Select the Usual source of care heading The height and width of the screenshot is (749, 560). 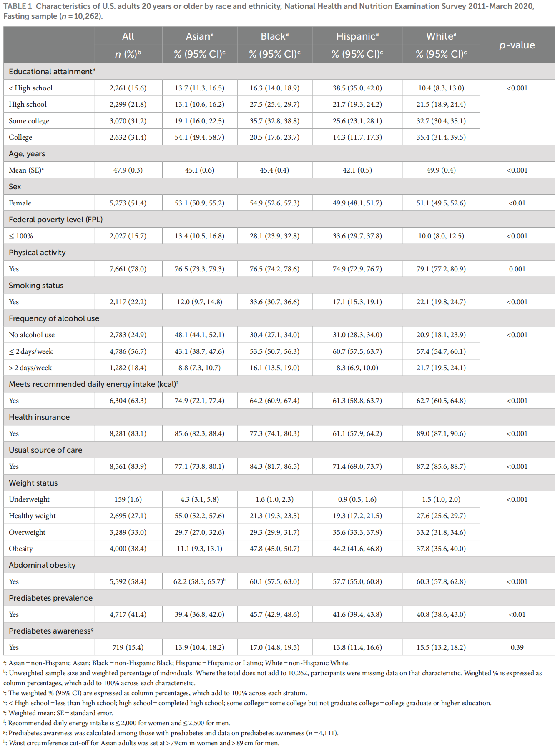click(x=45, y=450)
